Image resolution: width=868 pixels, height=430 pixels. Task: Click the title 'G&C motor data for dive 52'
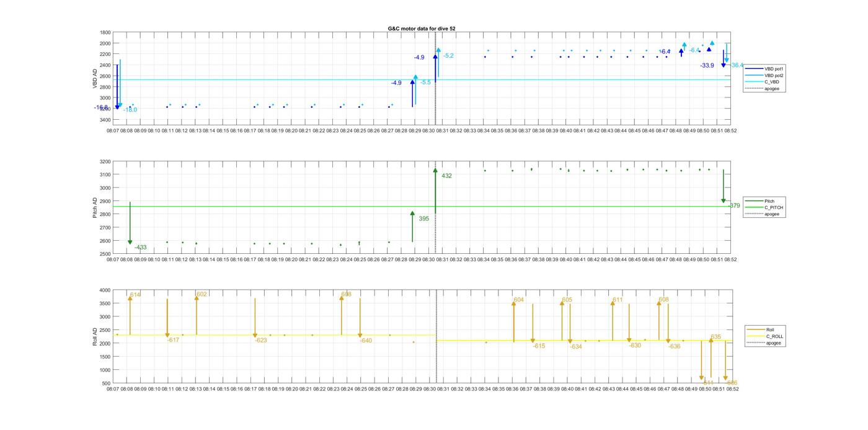(422, 29)
